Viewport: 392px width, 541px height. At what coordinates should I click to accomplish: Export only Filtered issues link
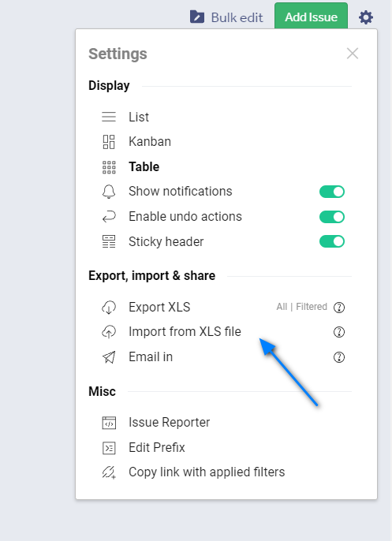click(x=312, y=306)
